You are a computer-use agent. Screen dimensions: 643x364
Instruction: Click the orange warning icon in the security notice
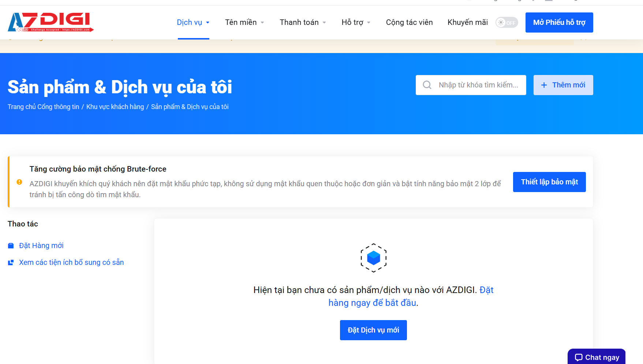point(20,182)
